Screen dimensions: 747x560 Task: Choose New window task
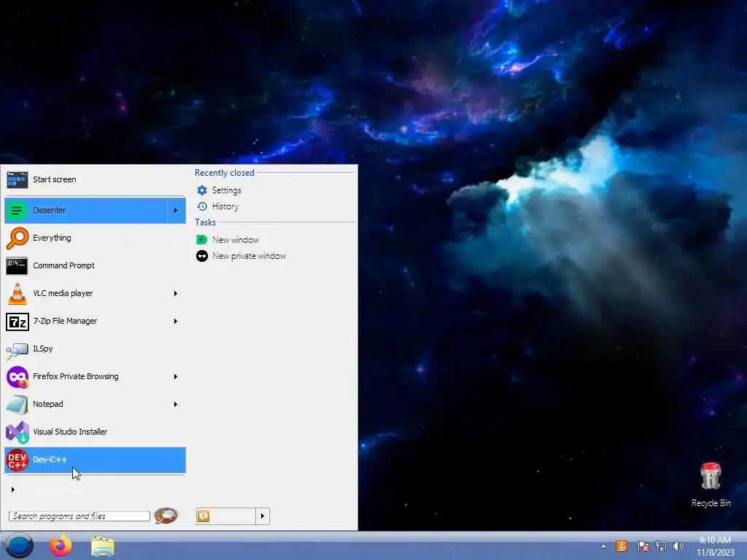236,239
